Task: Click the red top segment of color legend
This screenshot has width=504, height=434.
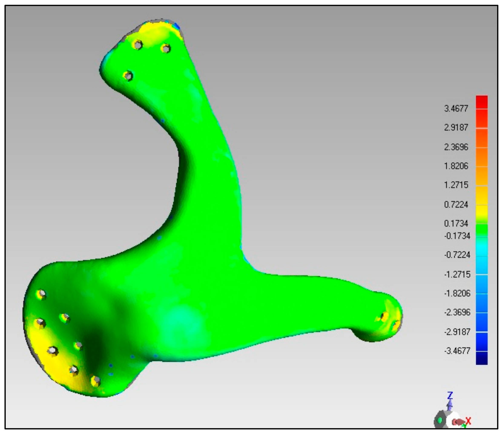Action: pos(482,102)
